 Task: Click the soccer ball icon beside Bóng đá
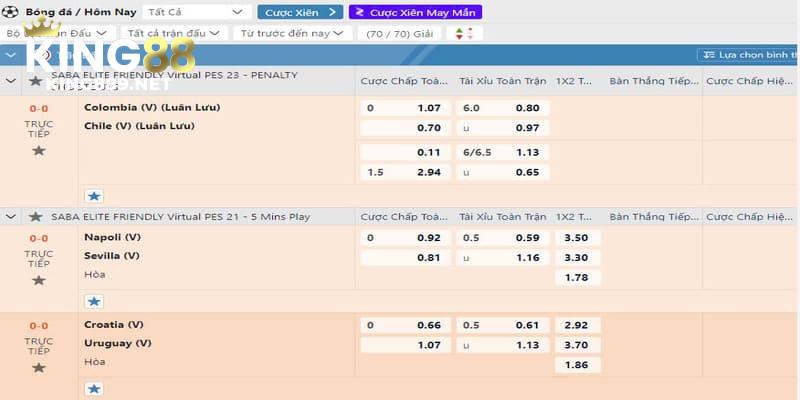click(x=10, y=12)
